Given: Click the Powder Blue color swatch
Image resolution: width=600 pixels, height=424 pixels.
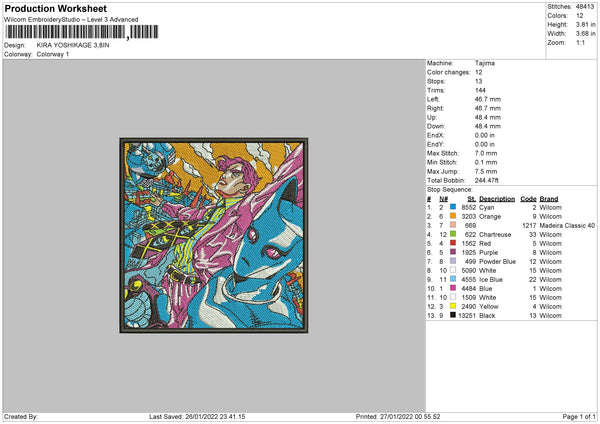Looking at the screenshot, I should (453, 261).
